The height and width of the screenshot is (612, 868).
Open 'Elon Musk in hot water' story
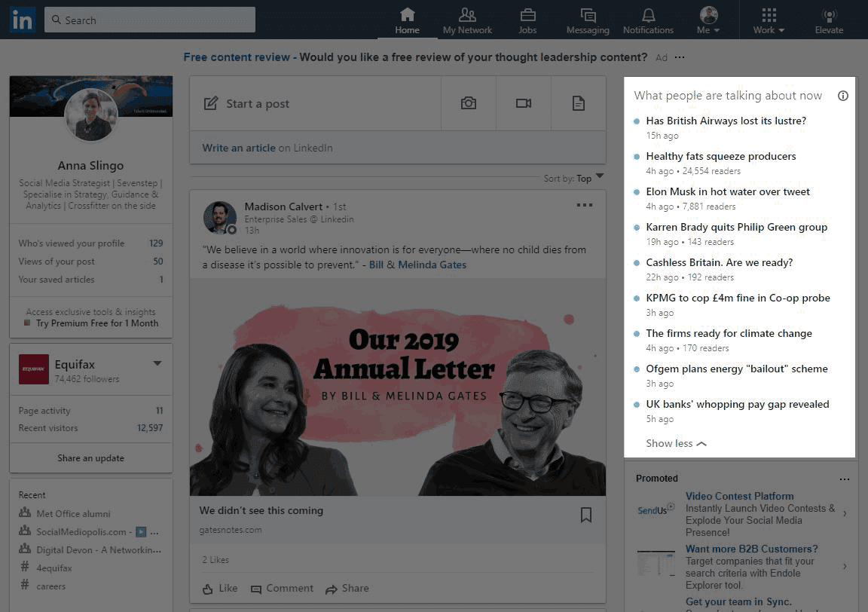(x=728, y=191)
